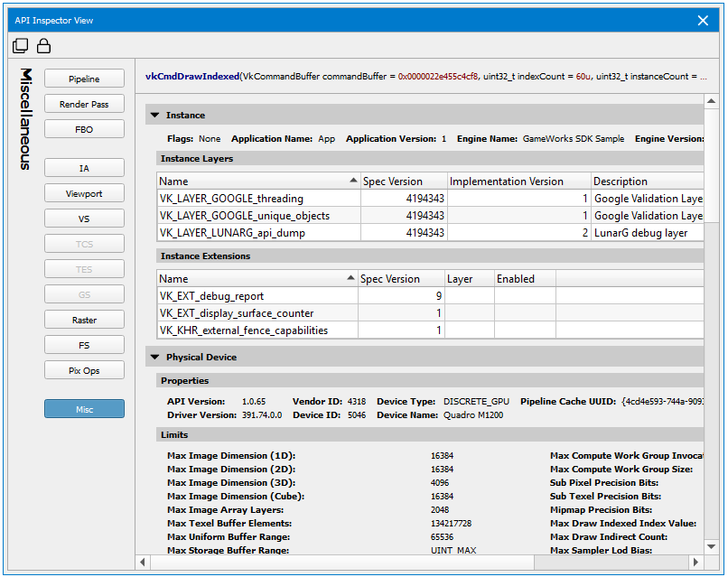This screenshot has width=728, height=577.
Task: Select the Misc page button
Action: [84, 410]
